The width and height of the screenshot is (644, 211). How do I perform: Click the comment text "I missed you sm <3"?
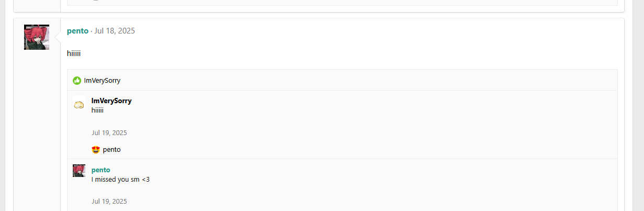click(120, 180)
